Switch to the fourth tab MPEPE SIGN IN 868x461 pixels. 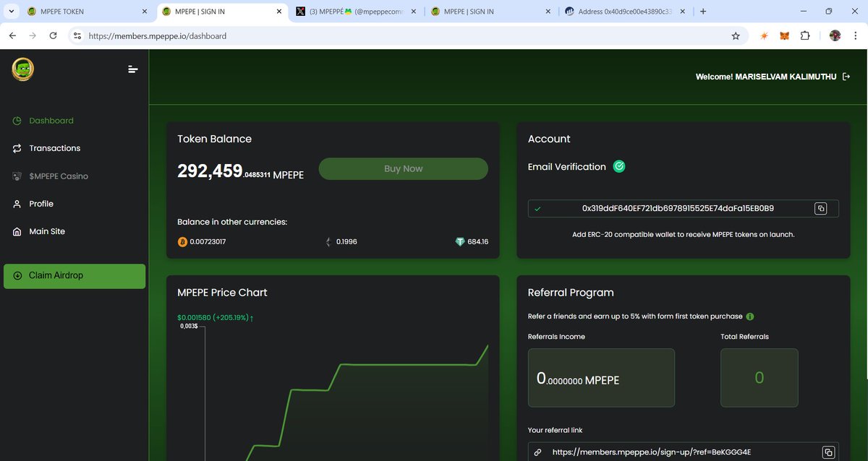[490, 12]
